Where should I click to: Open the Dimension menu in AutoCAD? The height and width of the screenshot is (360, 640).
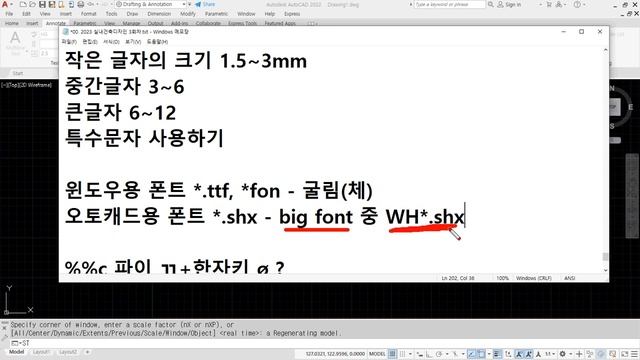pyautogui.click(x=159, y=14)
